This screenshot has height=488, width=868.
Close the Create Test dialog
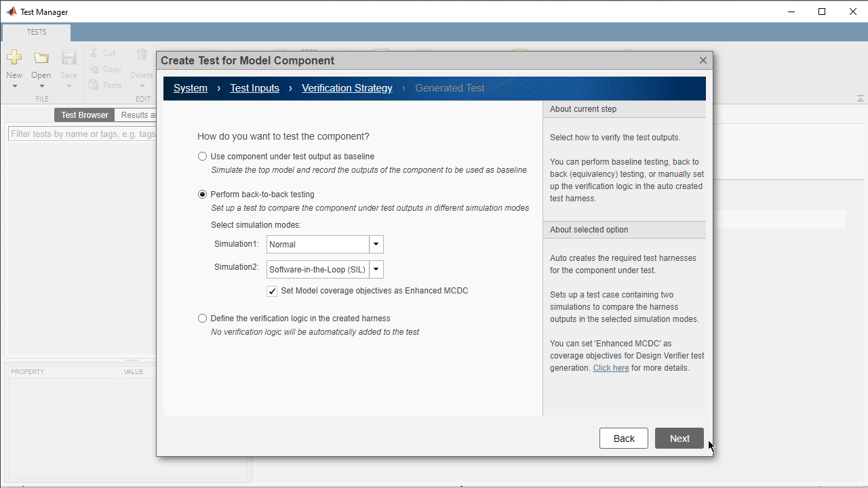pyautogui.click(x=703, y=60)
